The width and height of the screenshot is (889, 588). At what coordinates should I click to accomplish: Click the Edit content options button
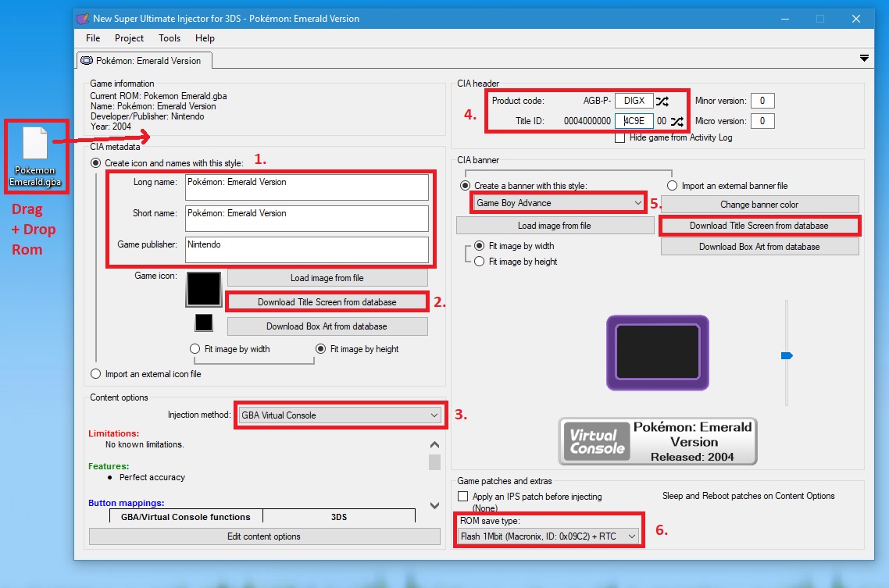[x=264, y=536]
